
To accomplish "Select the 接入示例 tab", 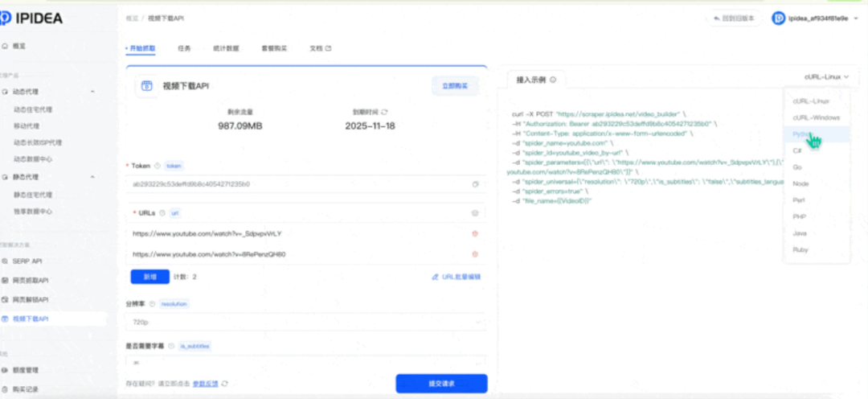I will (x=536, y=80).
